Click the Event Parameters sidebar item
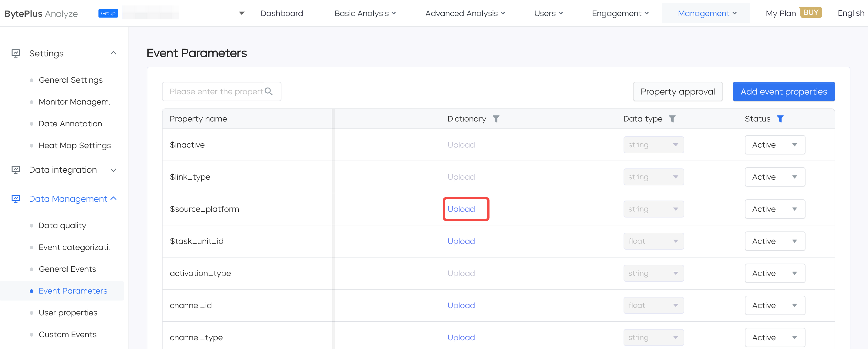The width and height of the screenshot is (868, 349). [72, 290]
